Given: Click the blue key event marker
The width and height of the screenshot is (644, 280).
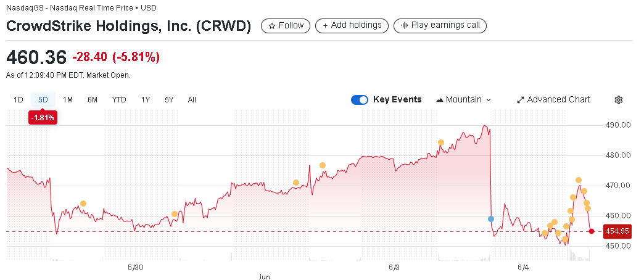Looking at the screenshot, I should 491,219.
